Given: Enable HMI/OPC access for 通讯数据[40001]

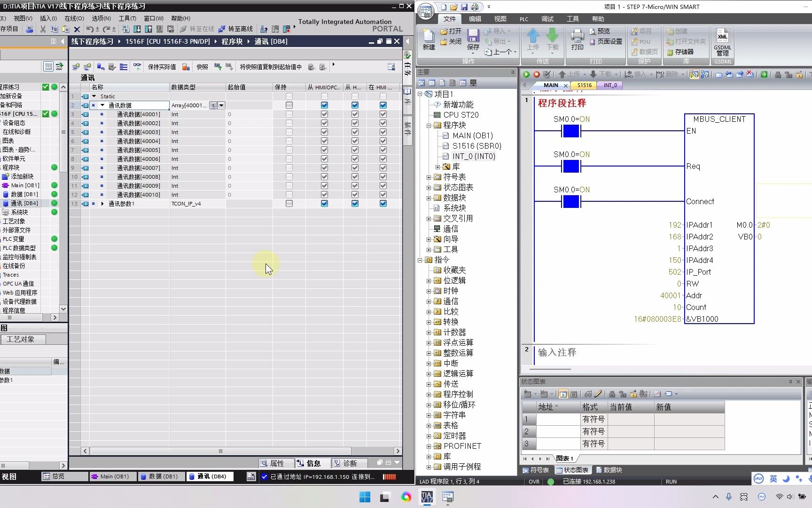Looking at the screenshot, I should 324,114.
